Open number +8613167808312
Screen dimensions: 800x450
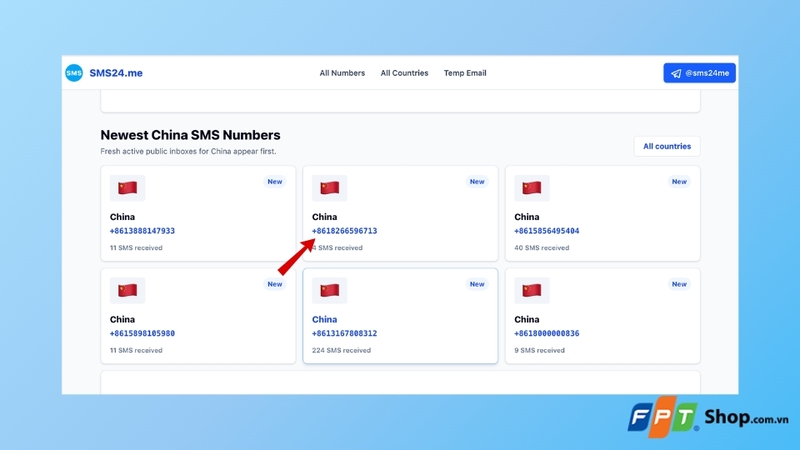(344, 334)
